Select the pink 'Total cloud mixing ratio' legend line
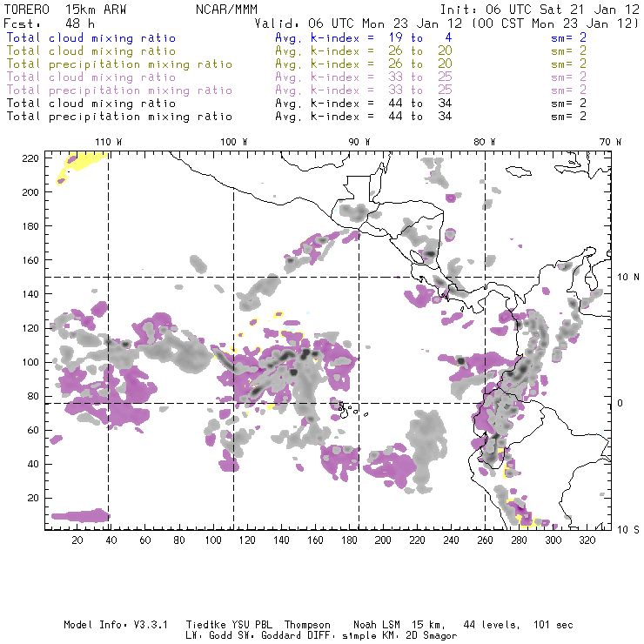The width and height of the screenshot is (644, 644). (x=91, y=77)
